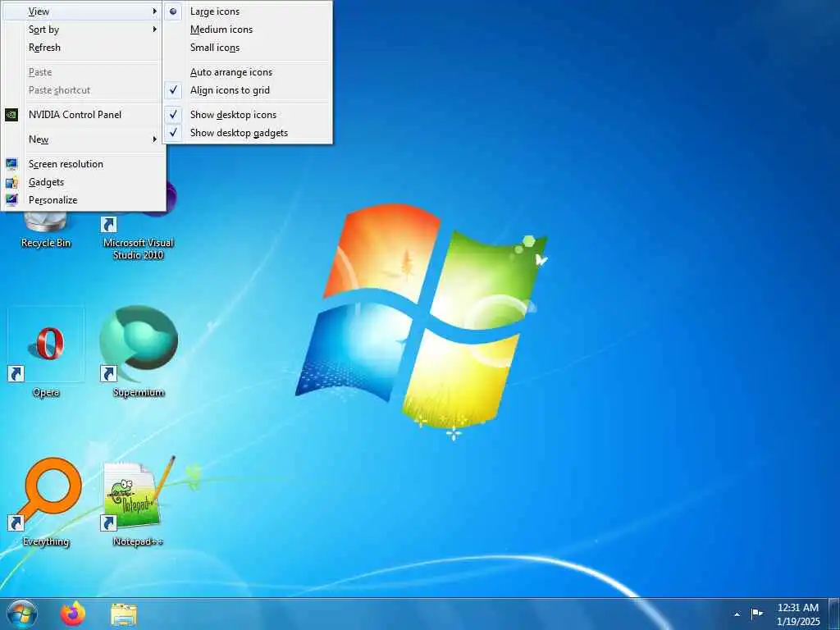Click the Notepad++ label text

[x=139, y=542]
